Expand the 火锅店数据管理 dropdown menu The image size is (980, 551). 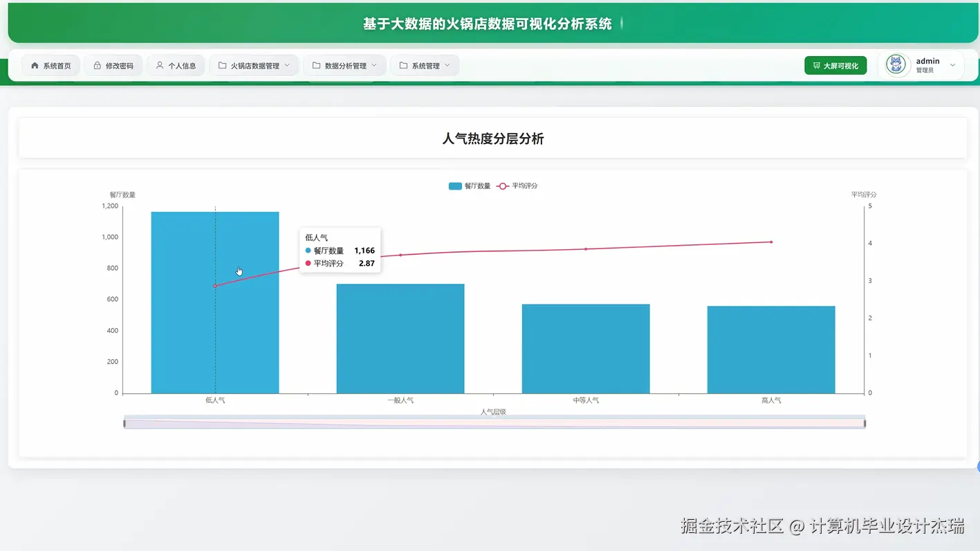click(x=286, y=65)
